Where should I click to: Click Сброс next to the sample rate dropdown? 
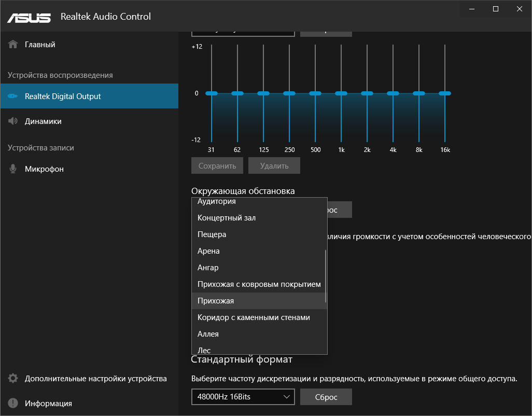pyautogui.click(x=326, y=397)
